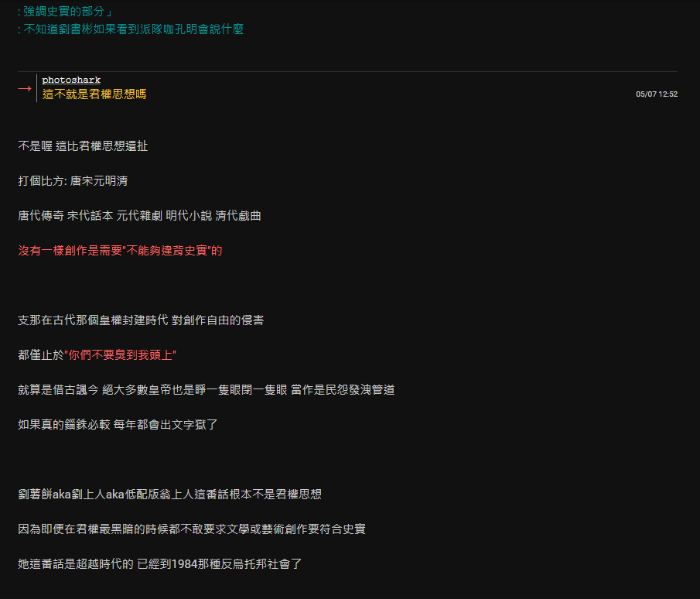The image size is (700, 599).
Task: Select the yellow comment 這不就是君權思想嗎
Action: (94, 94)
